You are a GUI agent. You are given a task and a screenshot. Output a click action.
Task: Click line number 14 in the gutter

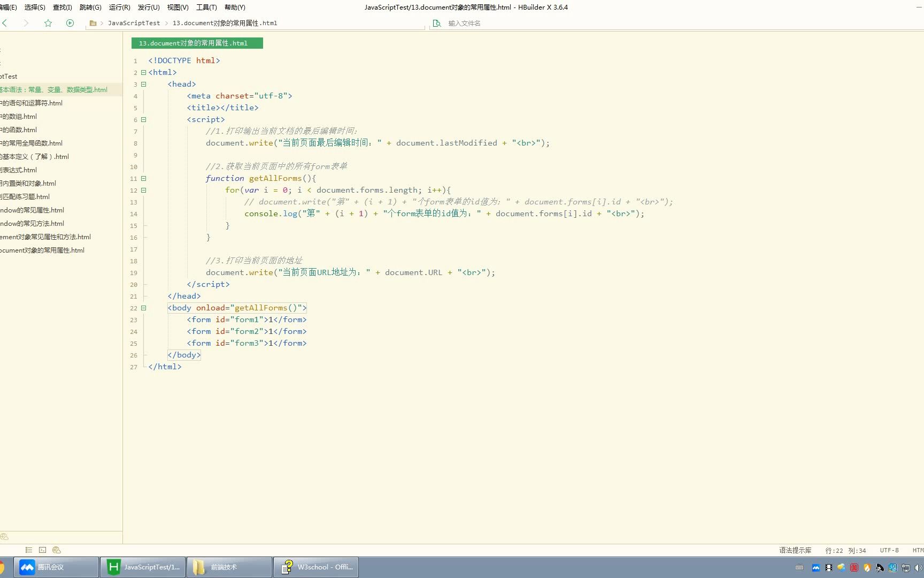coord(134,214)
